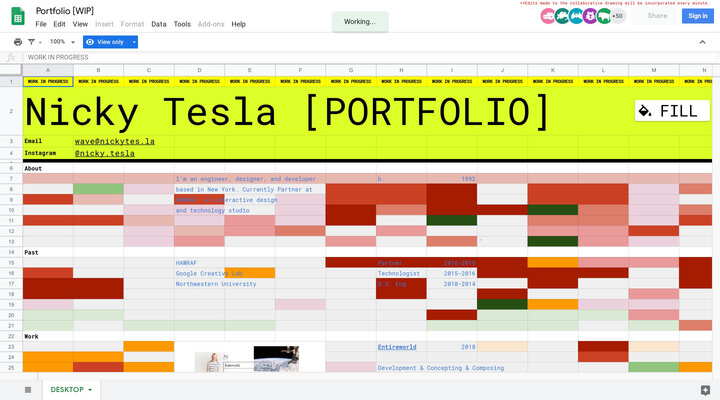Select column header D
Image resolution: width=720 pixels, height=400 pixels.
199,71
